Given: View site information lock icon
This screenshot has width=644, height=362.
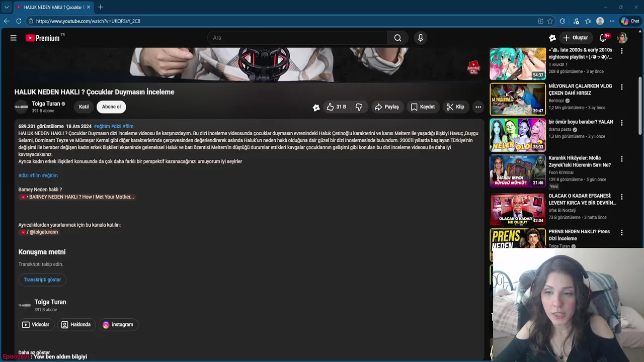Looking at the screenshot, I should coord(31,21).
